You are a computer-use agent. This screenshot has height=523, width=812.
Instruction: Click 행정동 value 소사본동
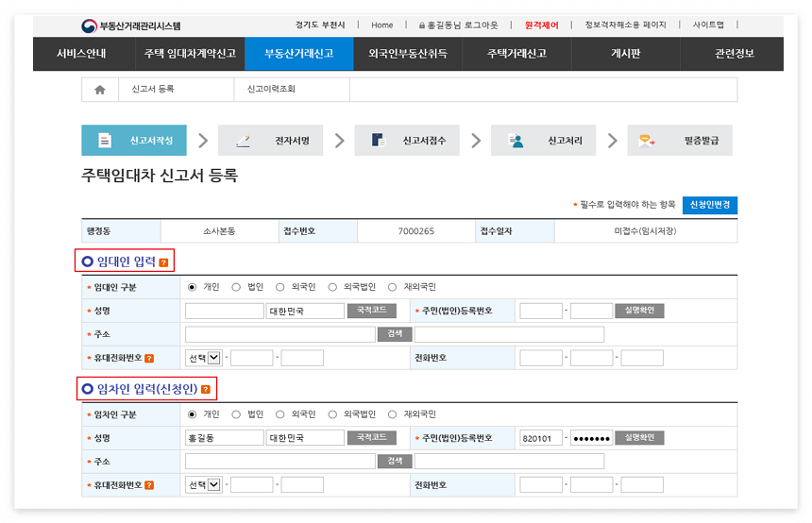pos(219,231)
